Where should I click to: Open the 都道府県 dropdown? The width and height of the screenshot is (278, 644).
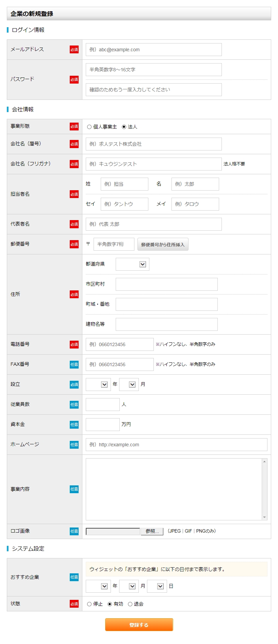[x=132, y=264]
